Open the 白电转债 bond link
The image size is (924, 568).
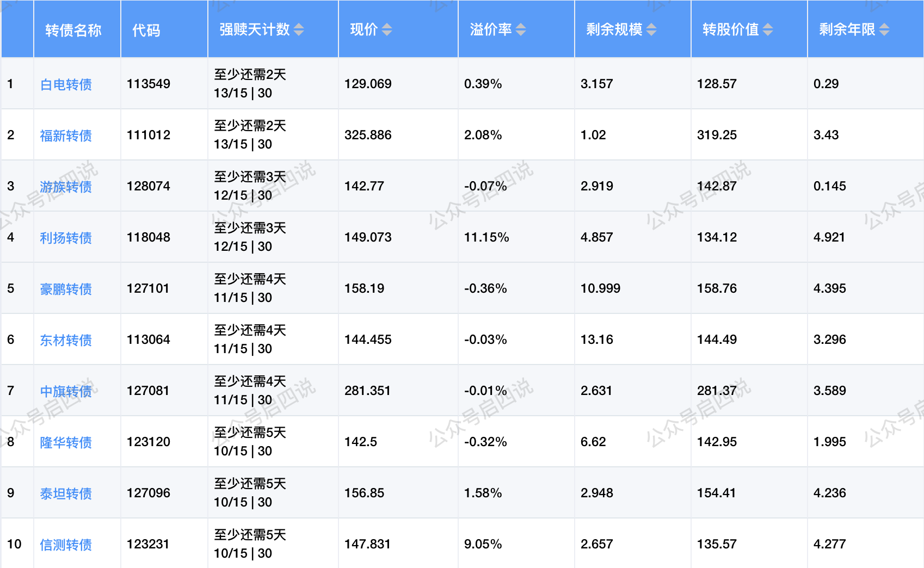(x=66, y=84)
